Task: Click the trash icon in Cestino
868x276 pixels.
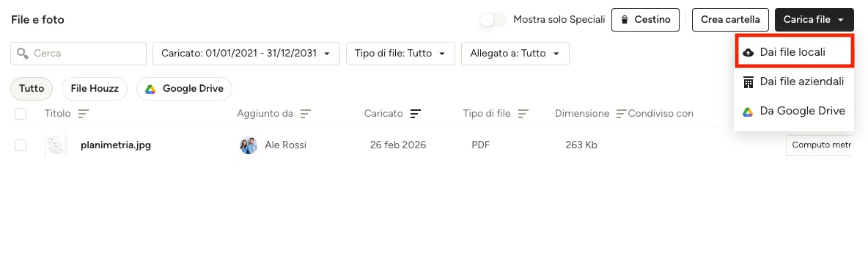Action: 625,20
